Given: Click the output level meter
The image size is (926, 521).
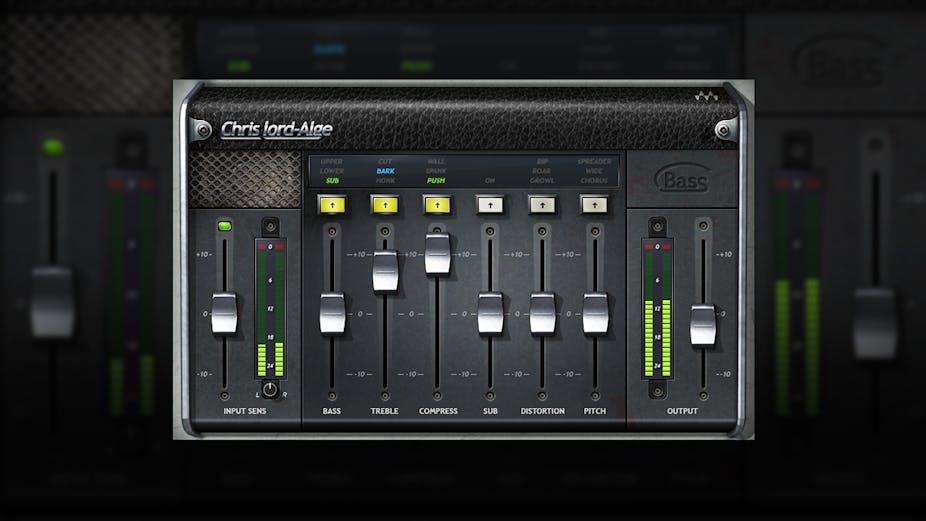Looking at the screenshot, I should [657, 315].
